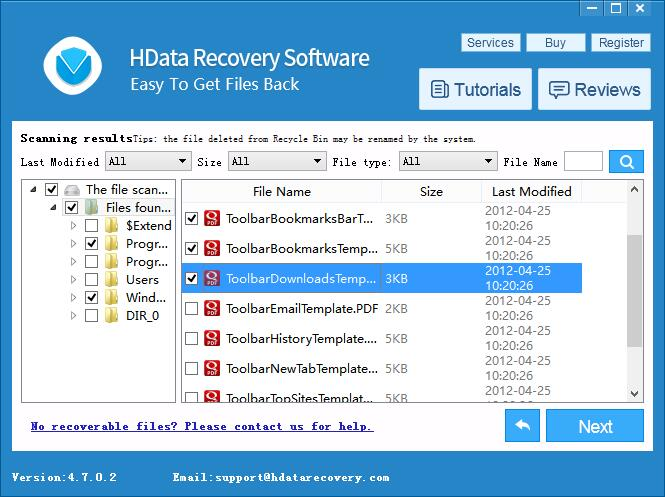Viewport: 665px width, 497px height.
Task: Click the Next button
Action: [x=595, y=426]
